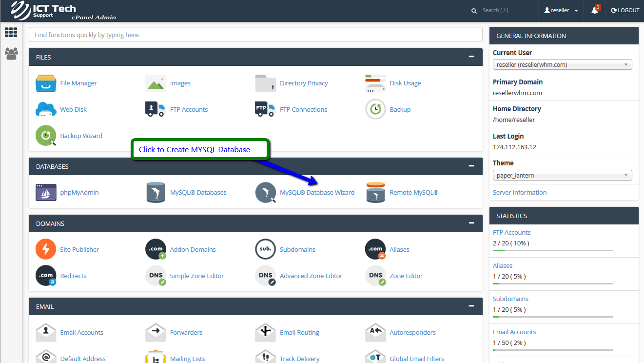Image resolution: width=644 pixels, height=363 pixels.
Task: Click the FTP Accounts statistics link
Action: coord(511,232)
